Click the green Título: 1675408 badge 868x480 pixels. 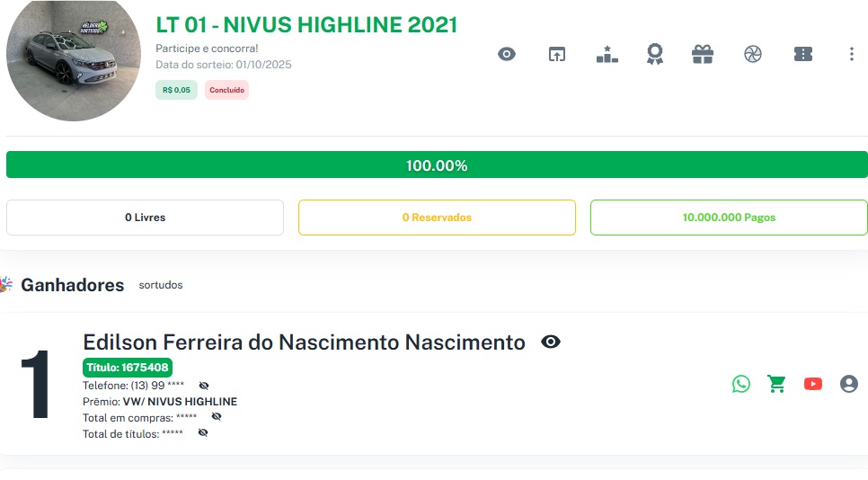(x=128, y=367)
